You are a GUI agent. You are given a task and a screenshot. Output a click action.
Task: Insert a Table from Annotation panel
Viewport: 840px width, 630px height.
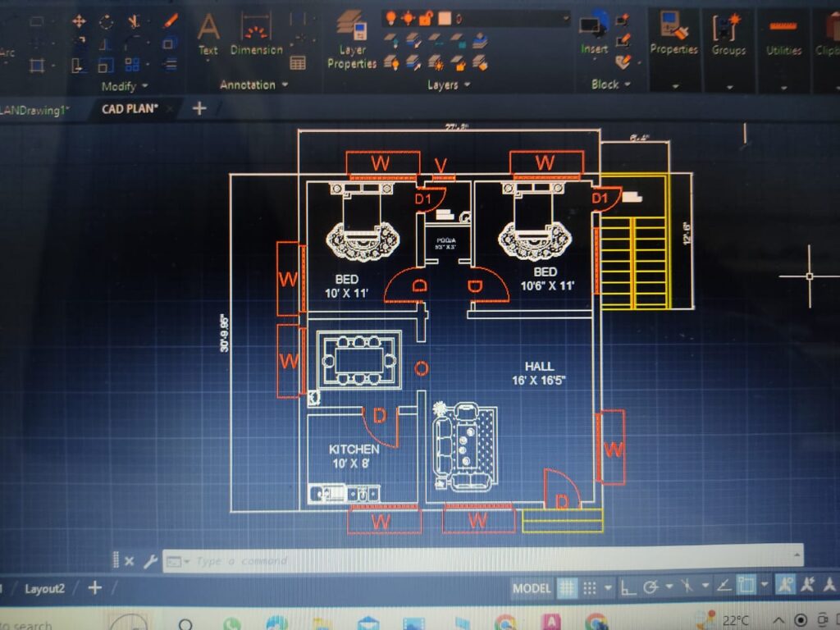click(x=298, y=62)
